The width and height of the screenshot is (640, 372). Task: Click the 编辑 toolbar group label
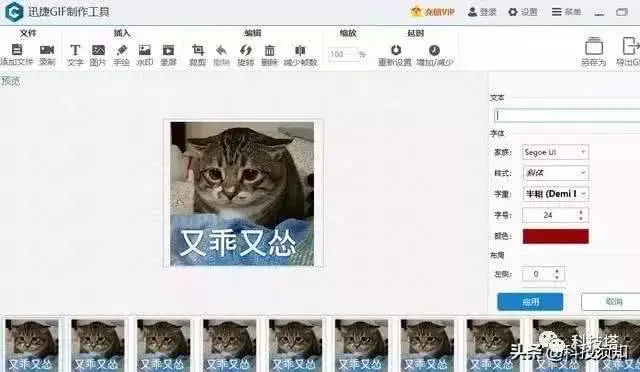pyautogui.click(x=253, y=33)
